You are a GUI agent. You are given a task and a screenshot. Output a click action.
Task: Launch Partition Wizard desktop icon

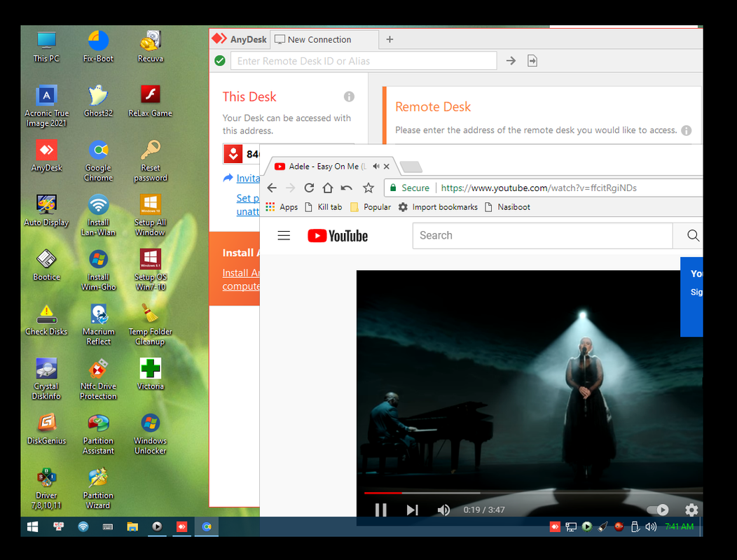pos(98,489)
